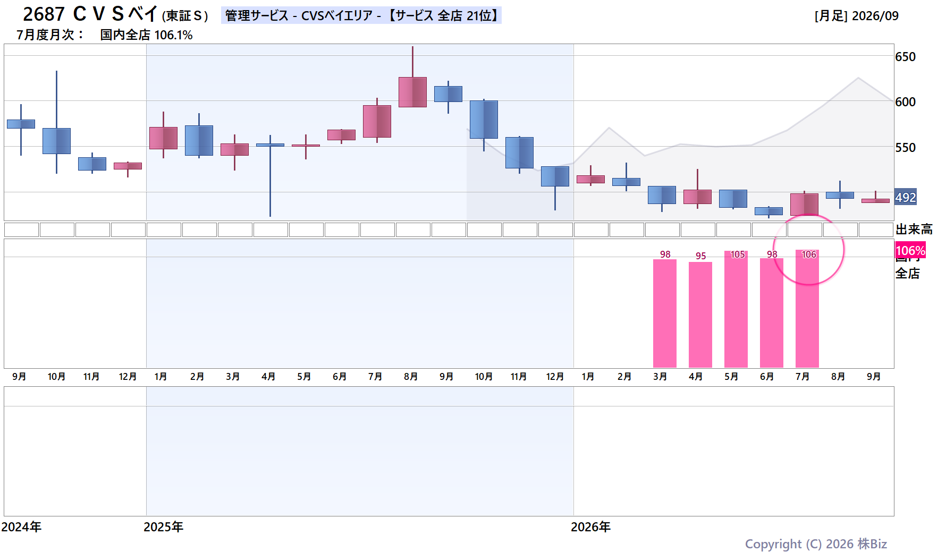Image resolution: width=946 pixels, height=560 pixels.
Task: Click the stock title 2687 CVSベイ
Action: [90, 14]
